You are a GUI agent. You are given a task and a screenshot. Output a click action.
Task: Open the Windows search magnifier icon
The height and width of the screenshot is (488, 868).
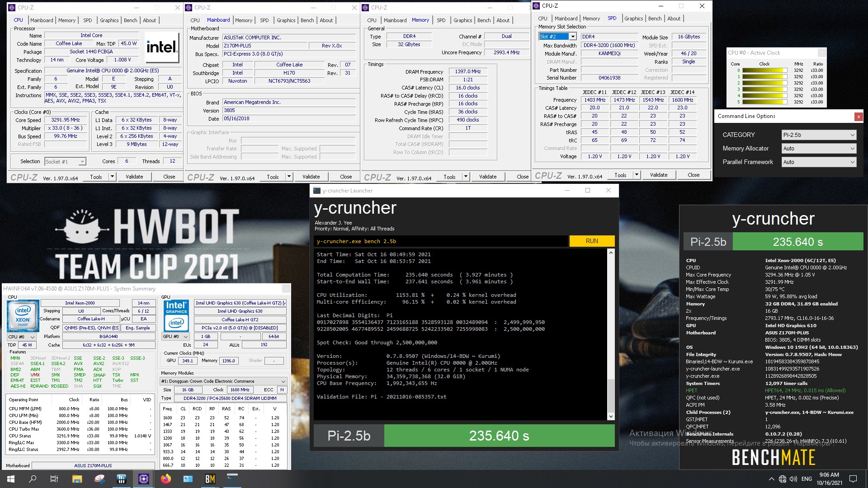click(33, 479)
